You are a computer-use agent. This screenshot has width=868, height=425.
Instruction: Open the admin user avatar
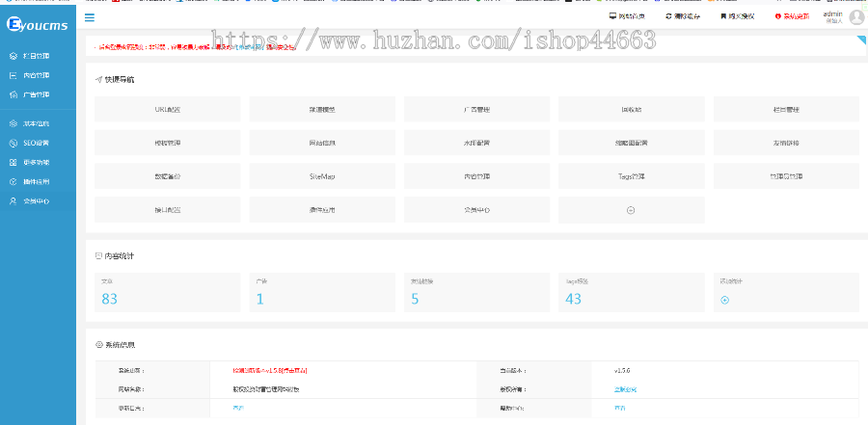tap(857, 16)
